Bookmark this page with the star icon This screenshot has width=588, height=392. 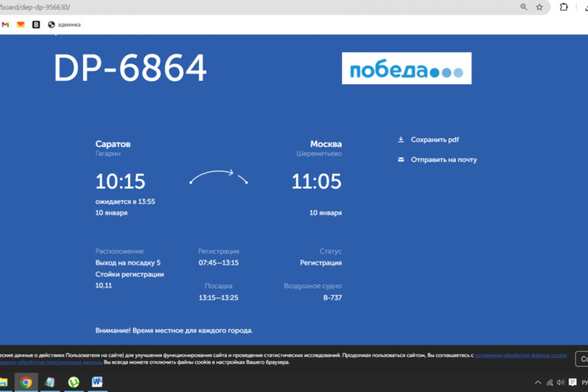point(540,7)
